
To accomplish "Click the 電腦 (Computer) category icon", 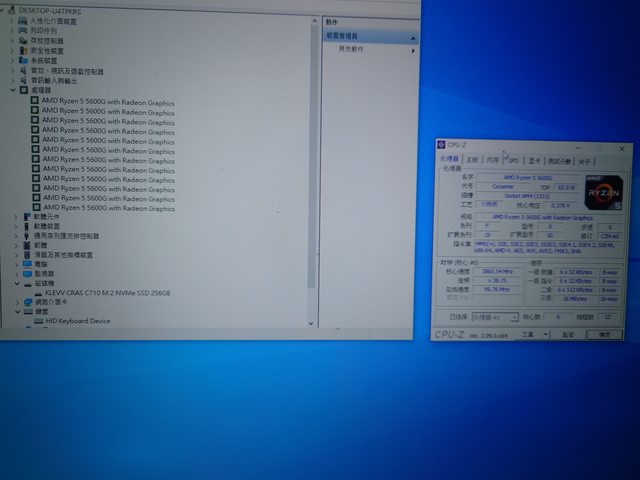I will click(x=26, y=263).
